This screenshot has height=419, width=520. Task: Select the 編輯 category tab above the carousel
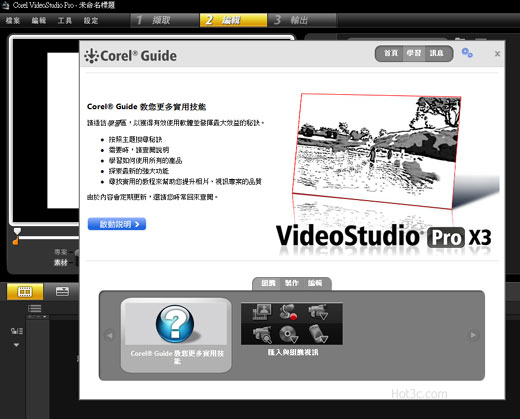click(315, 283)
